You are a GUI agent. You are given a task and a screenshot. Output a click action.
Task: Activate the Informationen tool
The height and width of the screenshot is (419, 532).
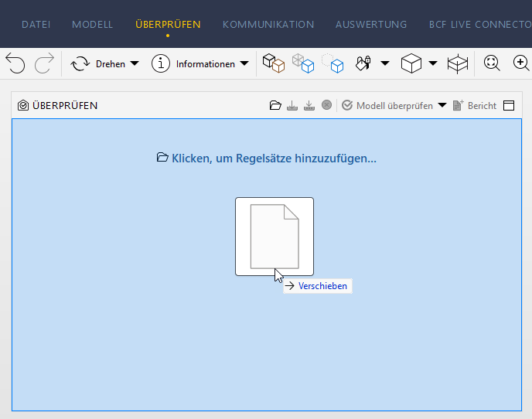click(x=193, y=64)
